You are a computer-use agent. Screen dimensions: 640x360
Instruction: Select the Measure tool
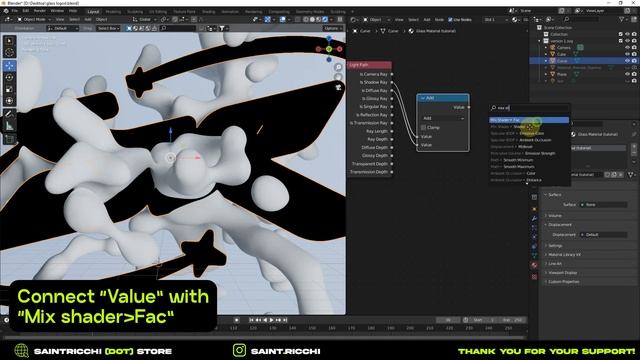pos(9,126)
